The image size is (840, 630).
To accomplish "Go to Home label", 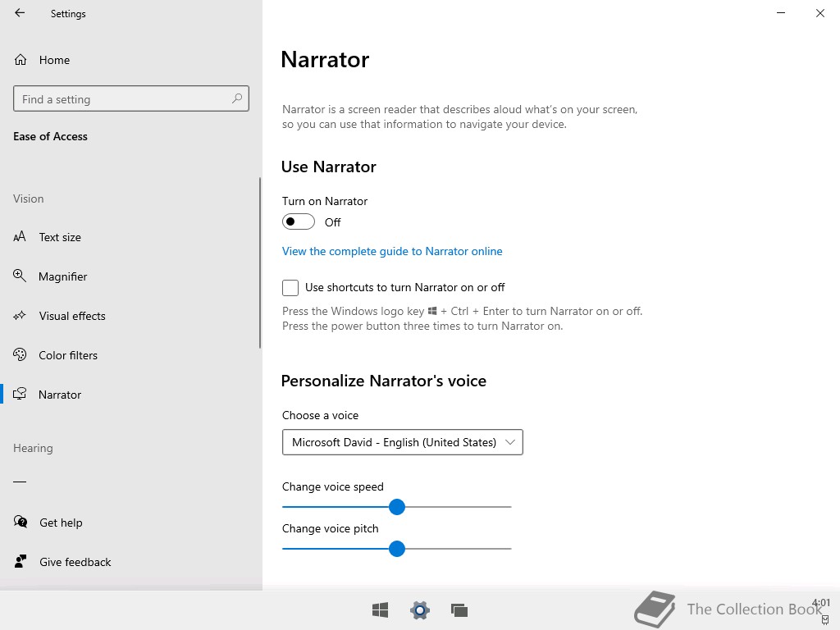I will pos(55,60).
